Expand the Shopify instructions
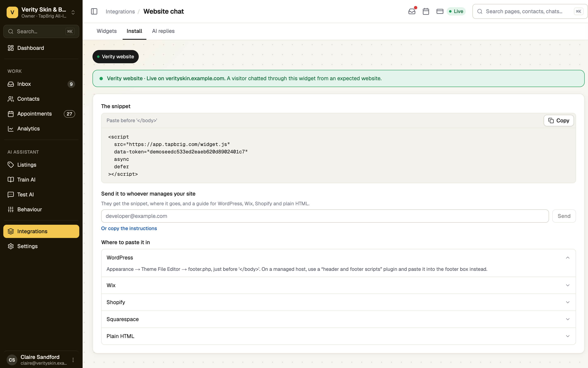Screen dimensions: 588x368 (338, 302)
